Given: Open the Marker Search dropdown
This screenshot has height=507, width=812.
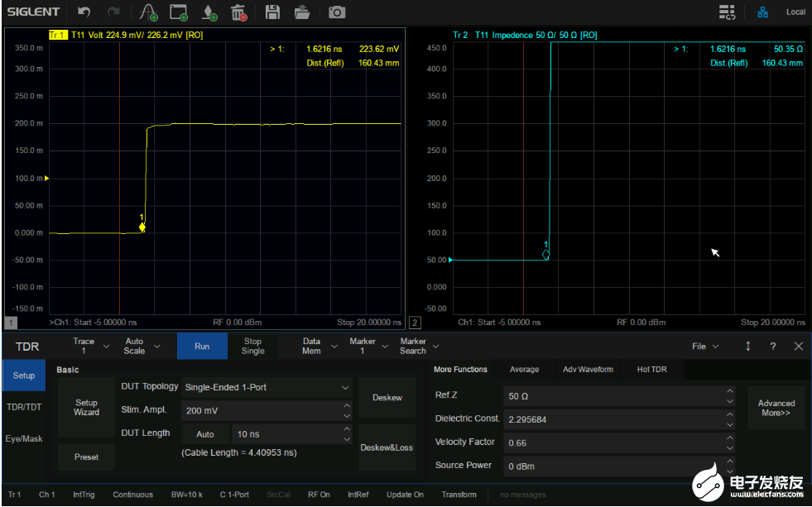Looking at the screenshot, I should [420, 346].
